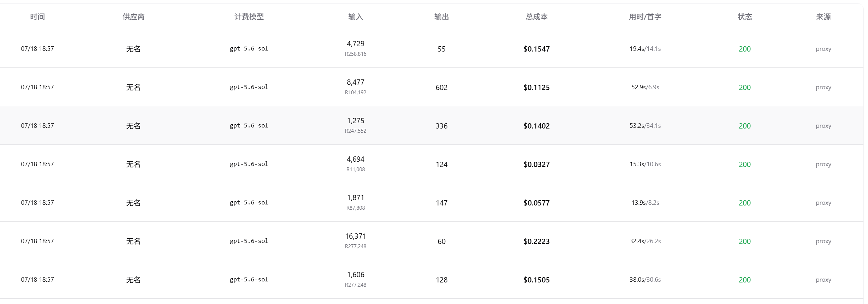
Task: Click gpt-5.6-sol in the 602 output row
Action: (x=249, y=87)
